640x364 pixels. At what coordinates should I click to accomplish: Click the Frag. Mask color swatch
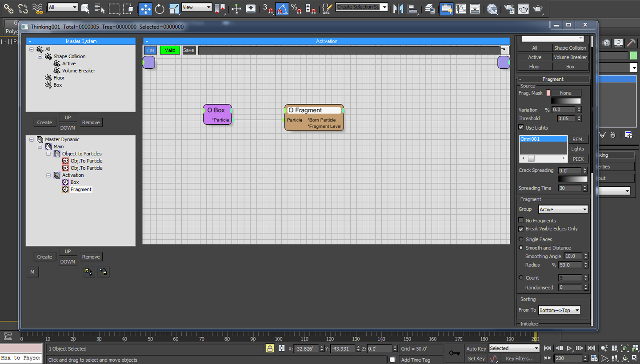[548, 93]
